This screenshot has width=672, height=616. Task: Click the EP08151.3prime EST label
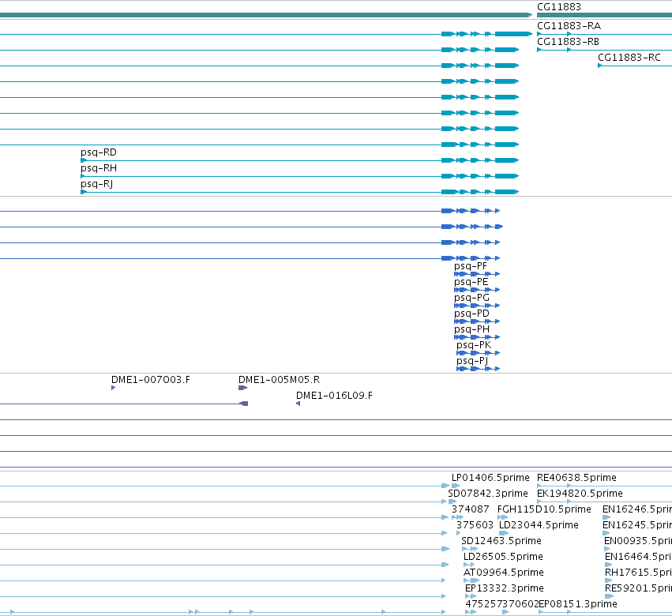point(578,604)
